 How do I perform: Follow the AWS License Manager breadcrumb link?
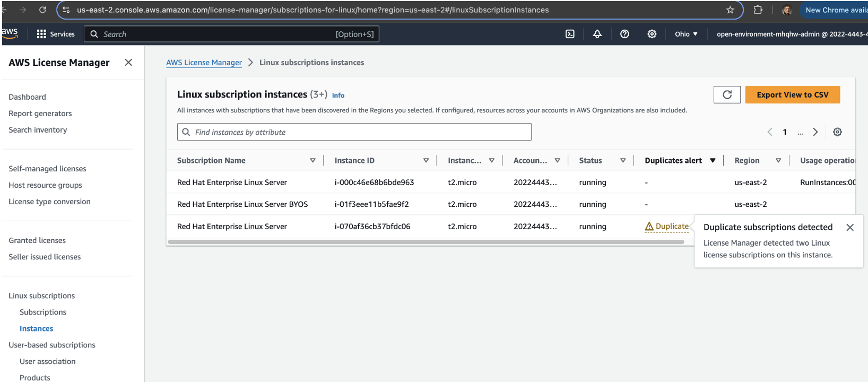pos(204,63)
